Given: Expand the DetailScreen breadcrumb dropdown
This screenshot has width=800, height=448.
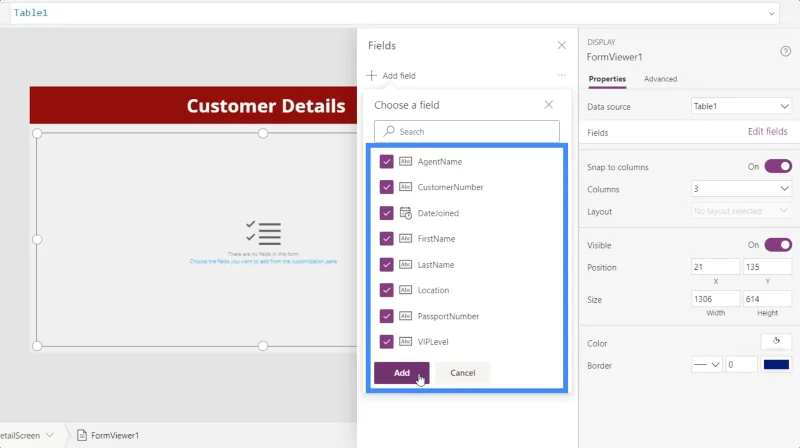Looking at the screenshot, I should click(x=49, y=435).
